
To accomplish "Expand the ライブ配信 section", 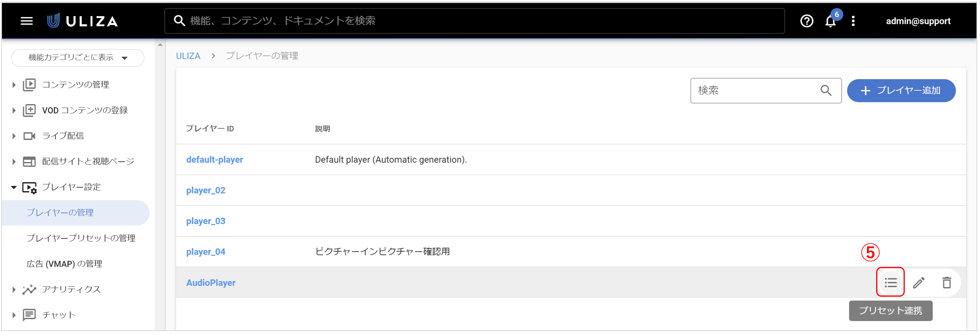I will (14, 136).
